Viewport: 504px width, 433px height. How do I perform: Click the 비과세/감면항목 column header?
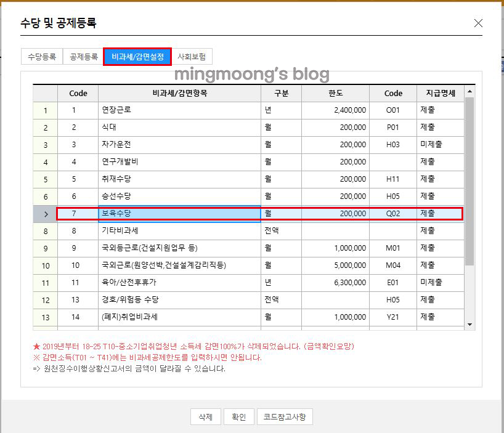tap(179, 93)
